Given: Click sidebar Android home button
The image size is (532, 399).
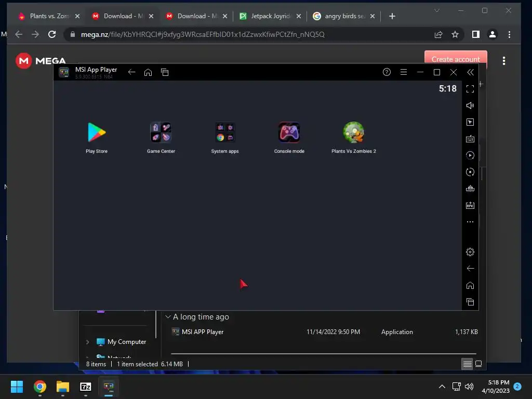Looking at the screenshot, I should (470, 285).
